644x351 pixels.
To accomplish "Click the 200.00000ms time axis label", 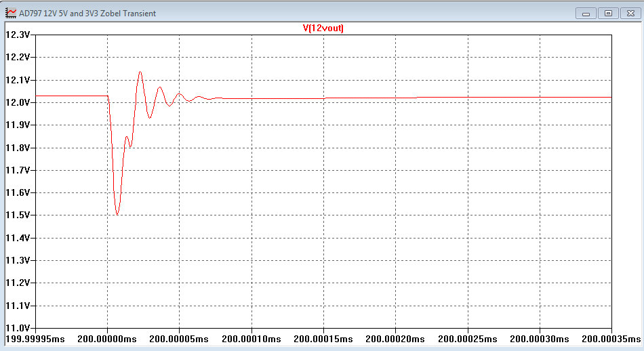I will [x=107, y=339].
